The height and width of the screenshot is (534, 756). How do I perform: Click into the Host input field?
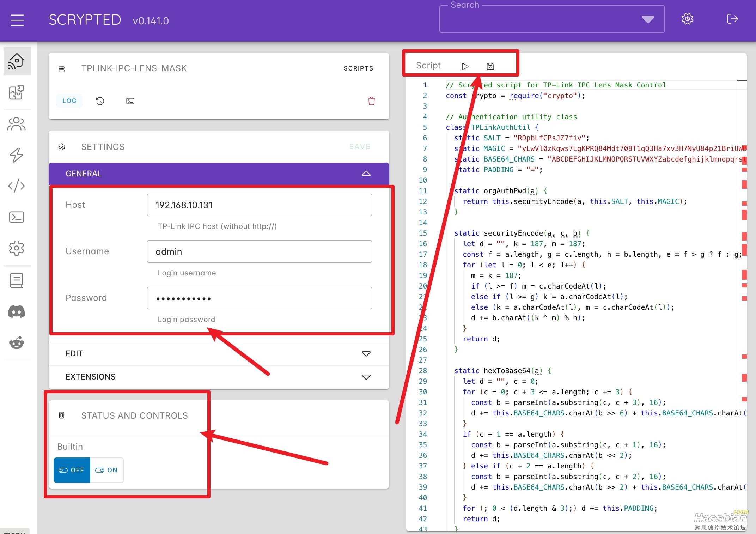pos(259,205)
